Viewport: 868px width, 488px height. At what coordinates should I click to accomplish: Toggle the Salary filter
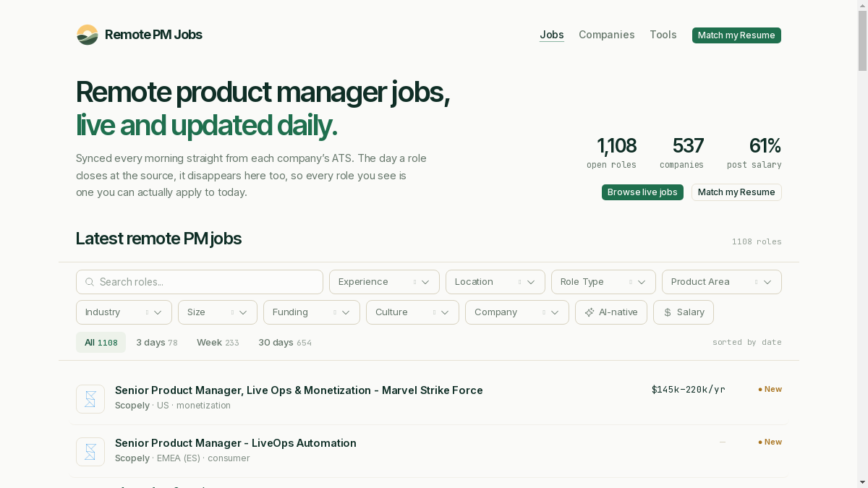tap(684, 312)
